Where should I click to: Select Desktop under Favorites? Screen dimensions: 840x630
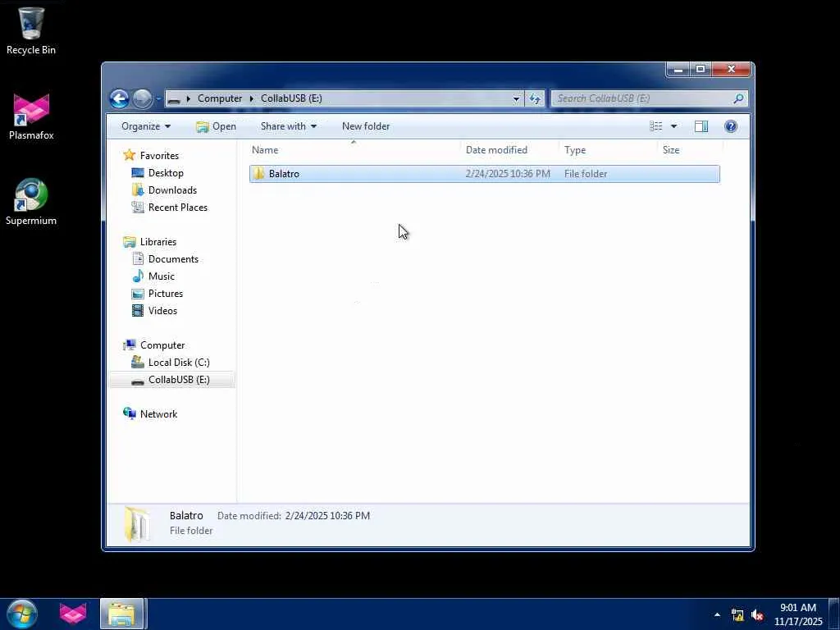coord(166,173)
